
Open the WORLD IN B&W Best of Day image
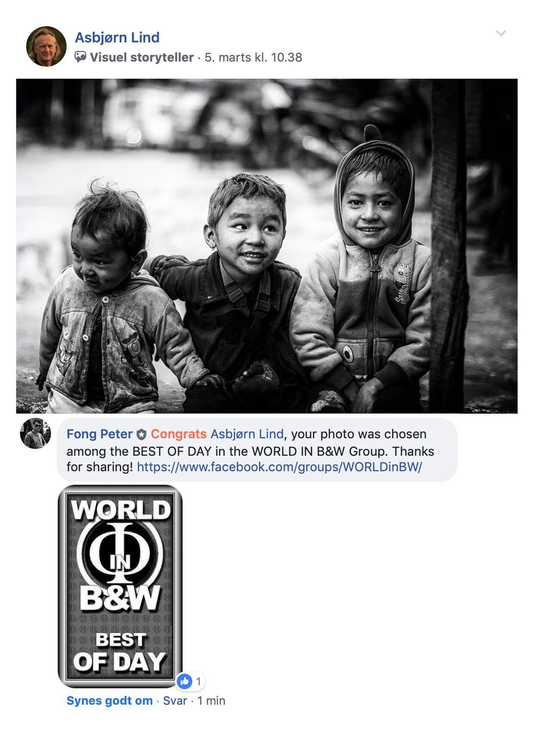[x=120, y=586]
